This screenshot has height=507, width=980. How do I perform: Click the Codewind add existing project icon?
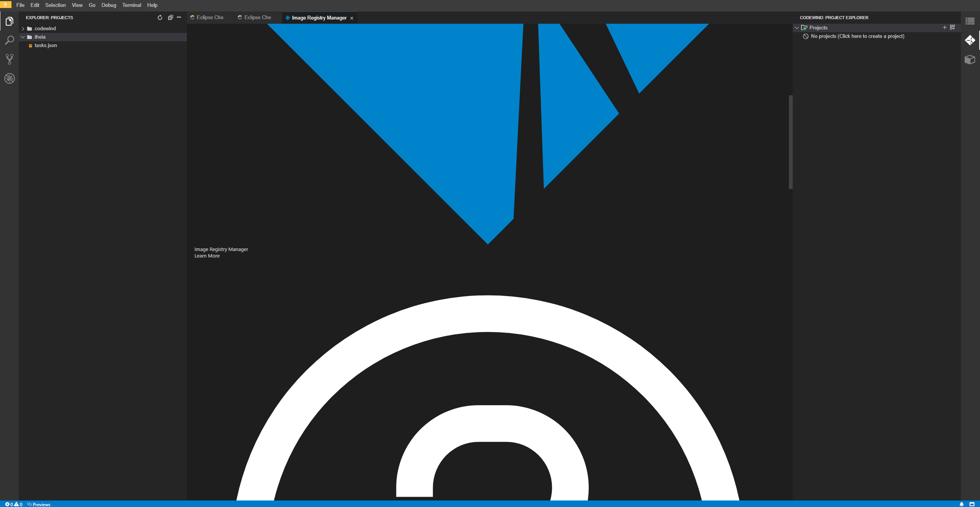tap(952, 28)
